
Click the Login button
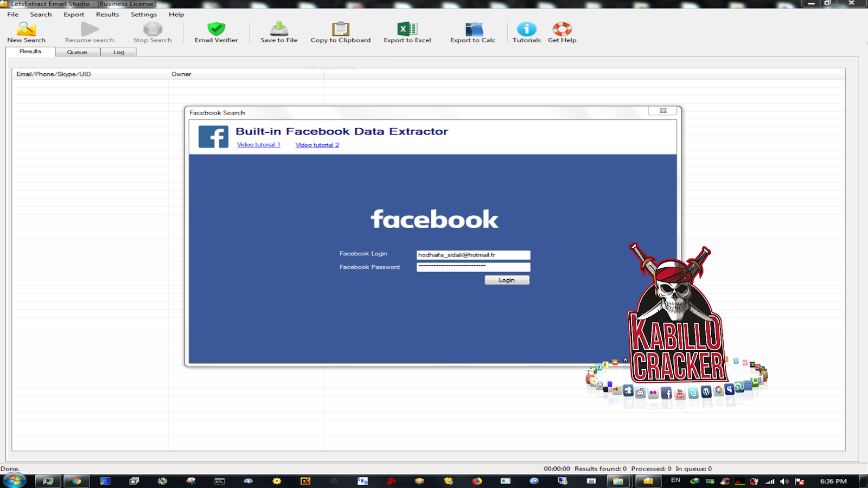coord(507,280)
